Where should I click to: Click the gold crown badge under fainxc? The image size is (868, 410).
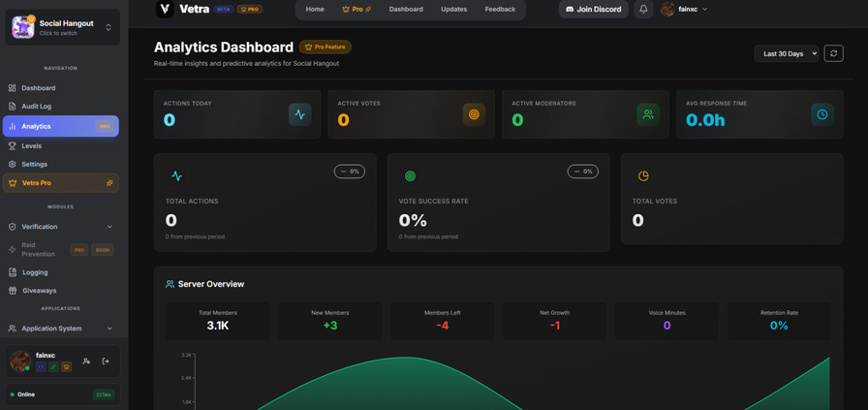pos(66,367)
